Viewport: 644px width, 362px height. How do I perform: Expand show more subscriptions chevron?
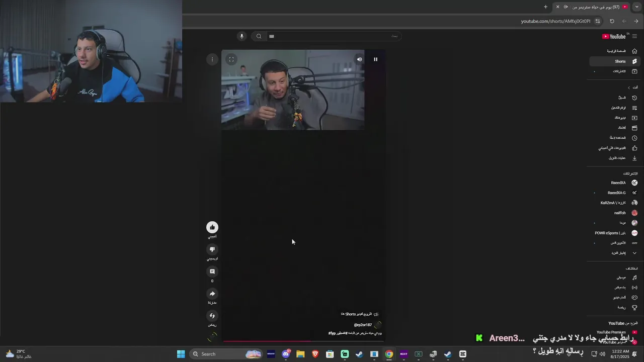click(x=634, y=253)
